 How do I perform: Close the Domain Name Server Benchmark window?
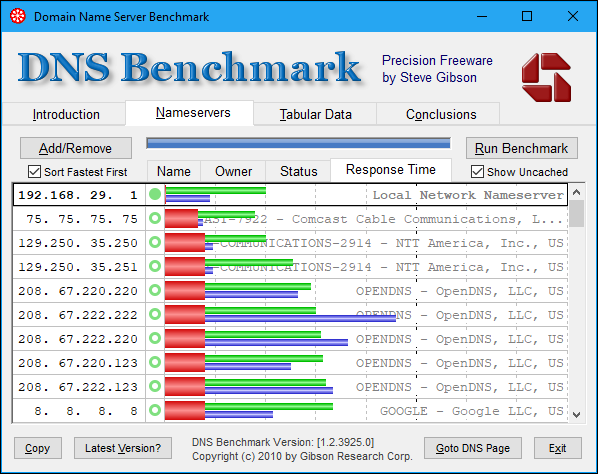click(x=572, y=16)
